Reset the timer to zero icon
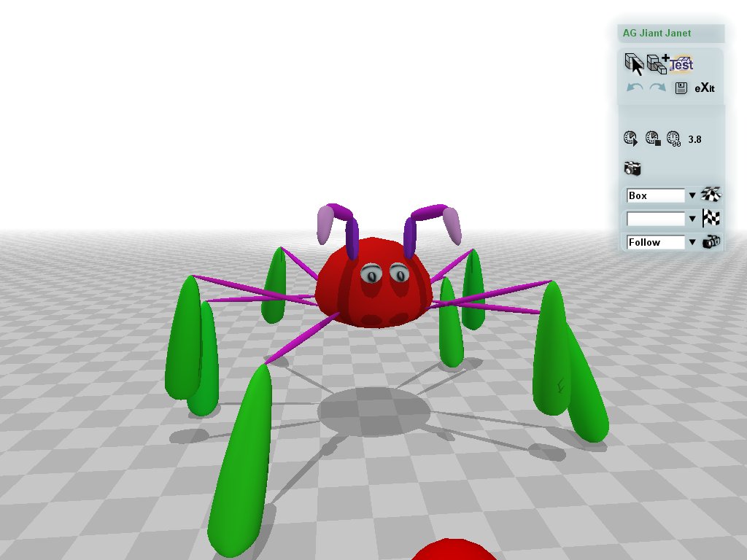Screen dimensions: 747x560 (x=673, y=139)
